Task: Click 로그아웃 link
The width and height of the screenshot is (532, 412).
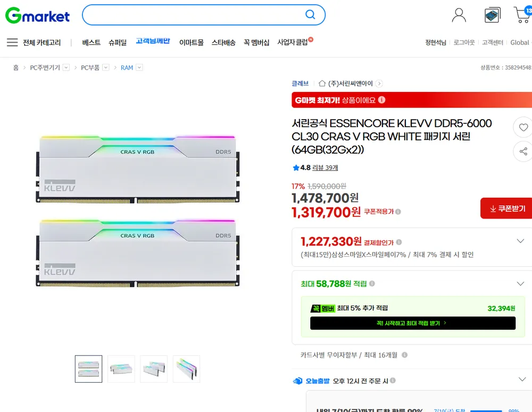Action: [x=464, y=43]
